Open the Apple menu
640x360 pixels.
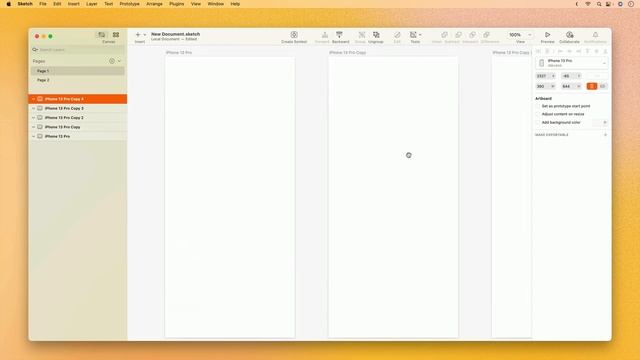9,4
